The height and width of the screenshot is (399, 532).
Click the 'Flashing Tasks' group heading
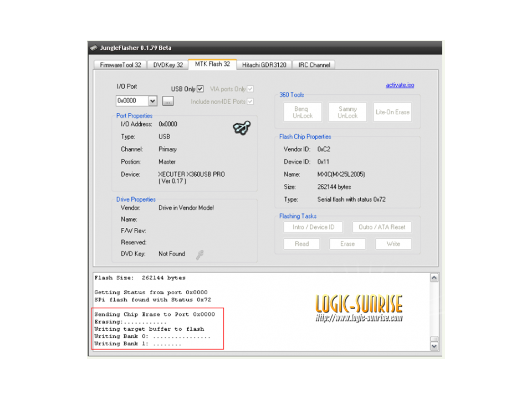(x=298, y=216)
